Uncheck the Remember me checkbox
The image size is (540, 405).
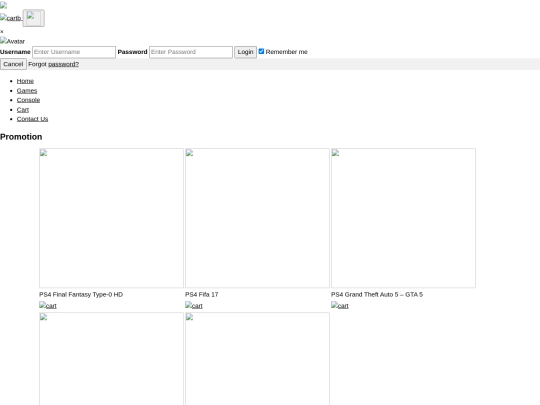tap(261, 51)
